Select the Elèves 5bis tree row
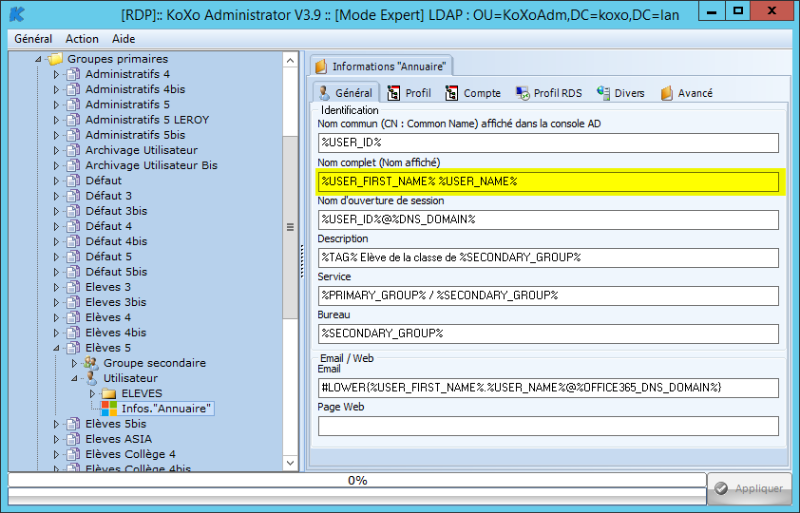This screenshot has height=513, width=800. coord(116,424)
